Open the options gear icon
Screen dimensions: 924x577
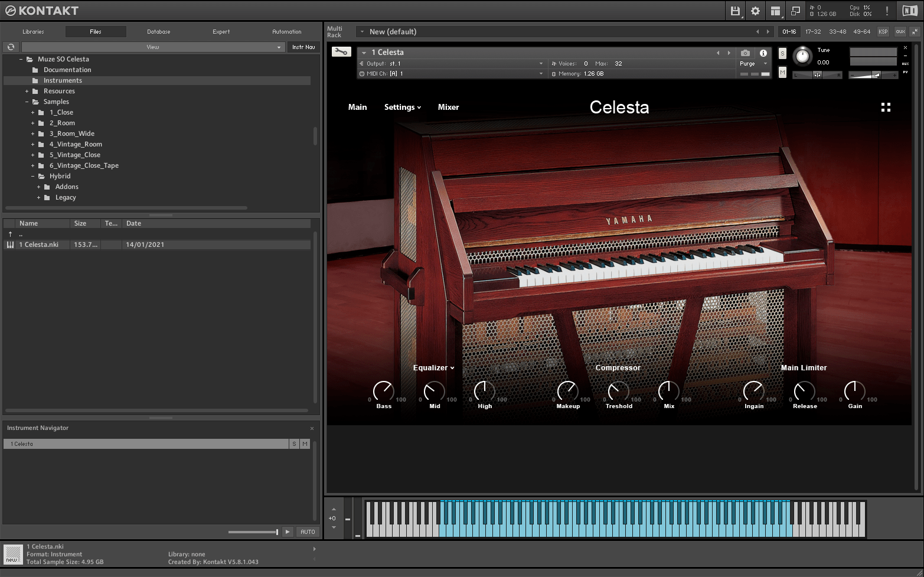tap(755, 11)
